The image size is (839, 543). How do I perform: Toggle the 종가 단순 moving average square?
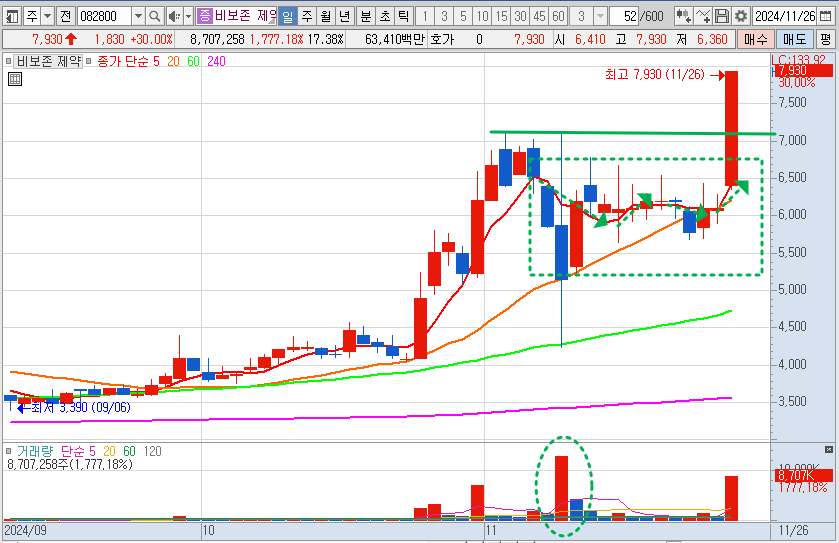click(89, 62)
